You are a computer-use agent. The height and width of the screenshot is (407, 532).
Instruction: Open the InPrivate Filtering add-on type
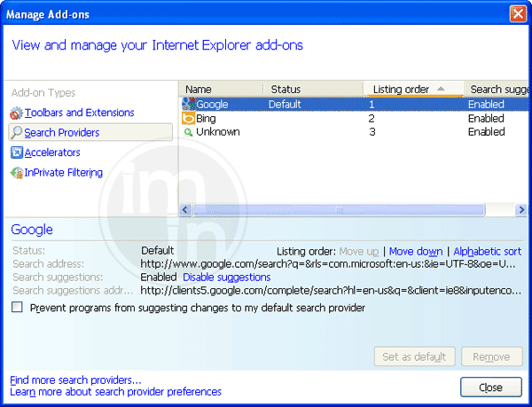(64, 173)
